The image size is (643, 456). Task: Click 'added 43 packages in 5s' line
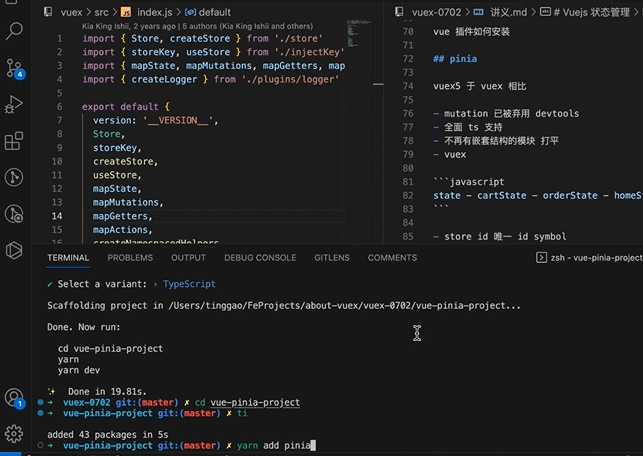[x=107, y=434]
